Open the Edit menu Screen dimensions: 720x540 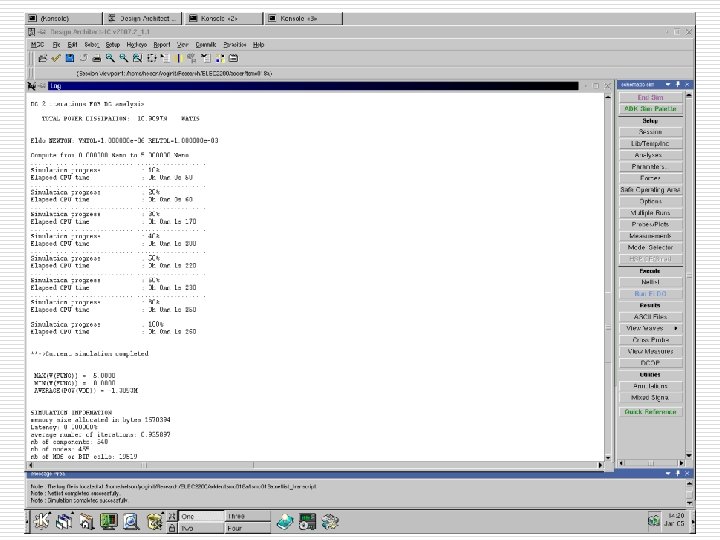72,45
